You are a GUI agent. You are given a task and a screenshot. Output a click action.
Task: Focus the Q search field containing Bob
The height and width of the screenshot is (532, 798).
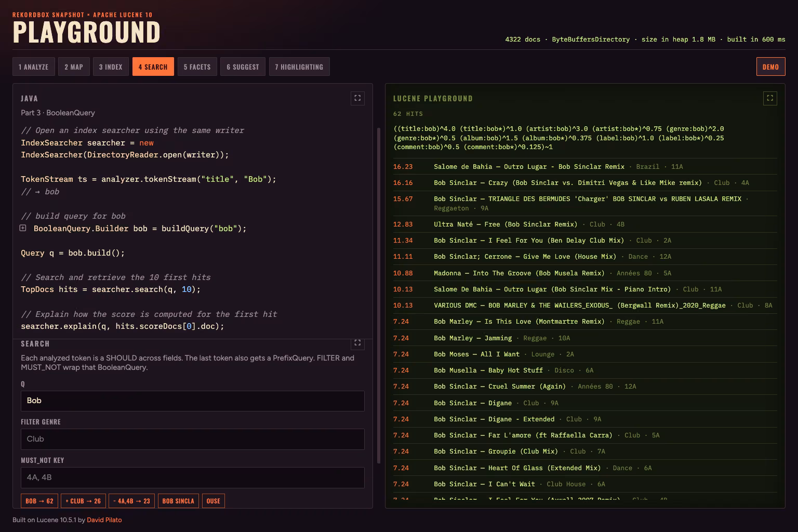[193, 401]
